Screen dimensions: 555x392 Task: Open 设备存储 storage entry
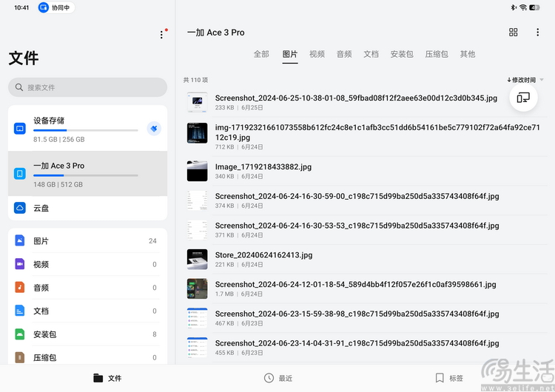click(x=87, y=129)
